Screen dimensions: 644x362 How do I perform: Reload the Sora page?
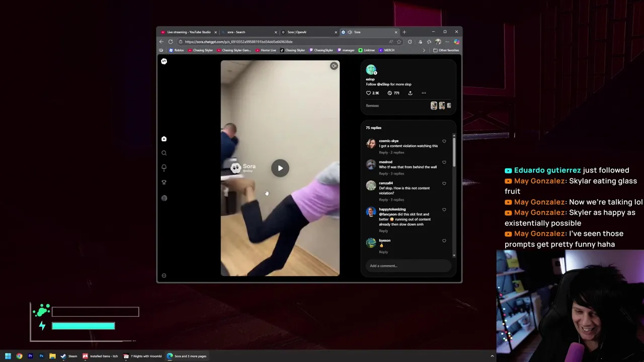171,42
